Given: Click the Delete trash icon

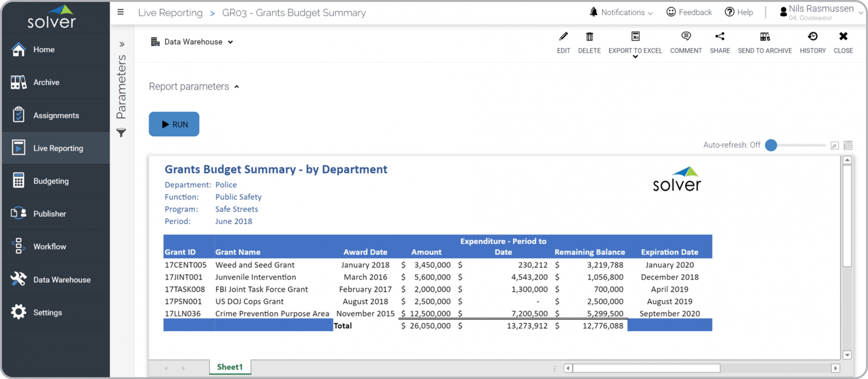Looking at the screenshot, I should tap(589, 37).
